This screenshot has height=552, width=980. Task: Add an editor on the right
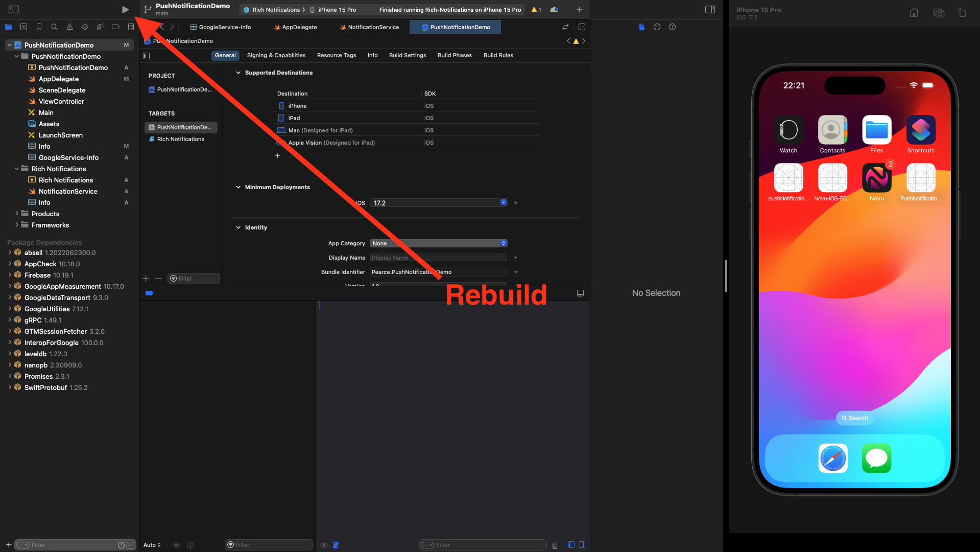click(x=582, y=27)
